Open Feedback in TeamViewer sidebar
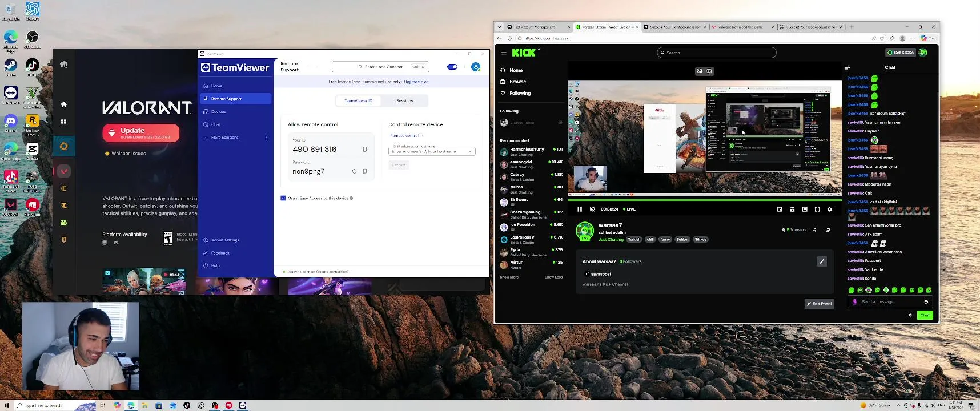 click(x=235, y=253)
